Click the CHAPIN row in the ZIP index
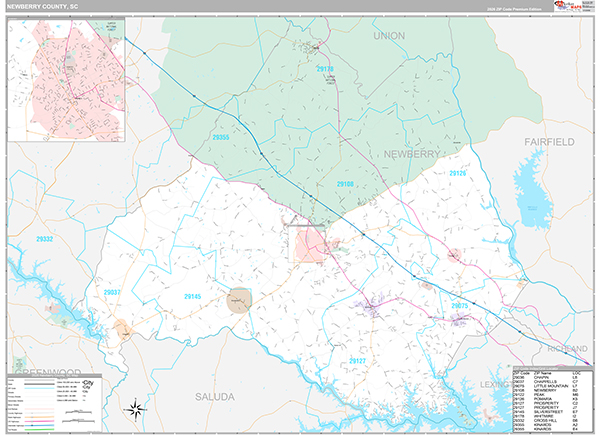This screenshot has height=435, width=600. [546, 378]
